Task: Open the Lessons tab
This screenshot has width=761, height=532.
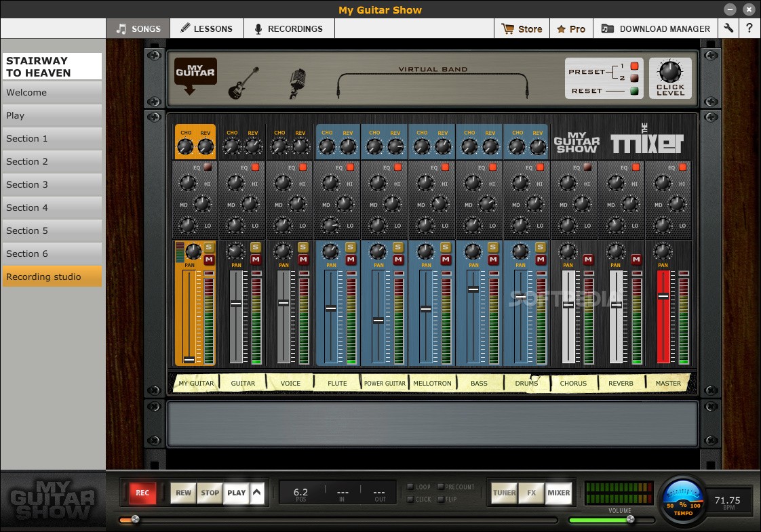Action: (207, 28)
